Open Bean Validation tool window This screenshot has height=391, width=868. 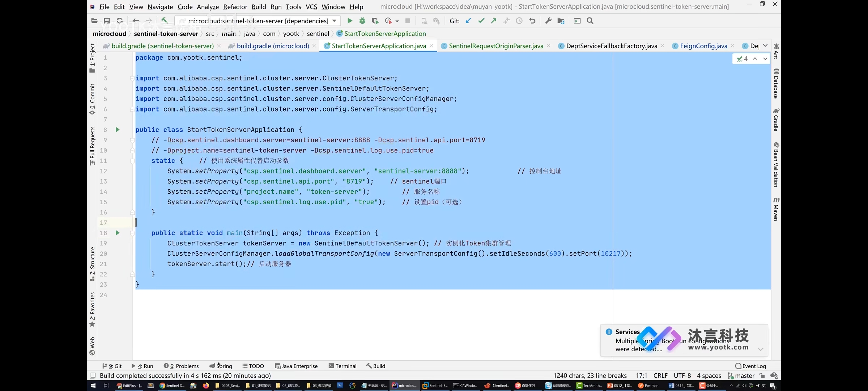776,165
